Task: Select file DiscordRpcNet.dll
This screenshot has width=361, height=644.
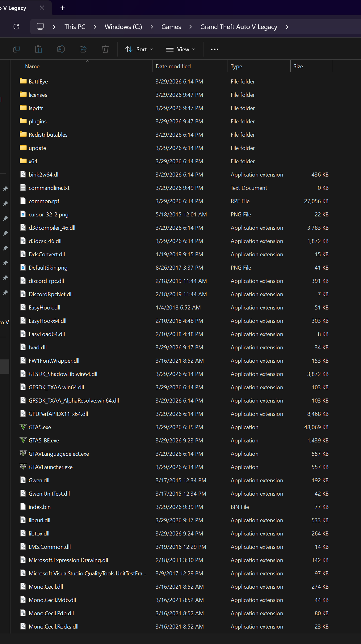Action: tap(51, 294)
